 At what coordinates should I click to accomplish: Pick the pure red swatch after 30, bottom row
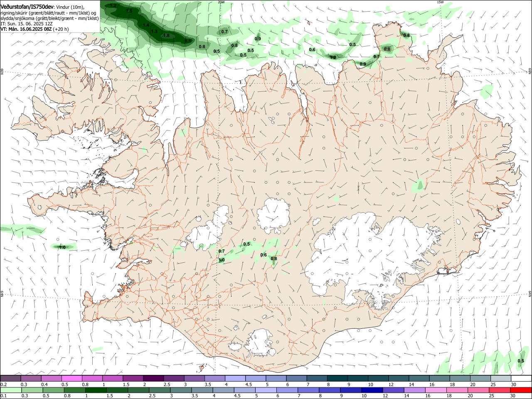pyautogui.click(x=521, y=390)
